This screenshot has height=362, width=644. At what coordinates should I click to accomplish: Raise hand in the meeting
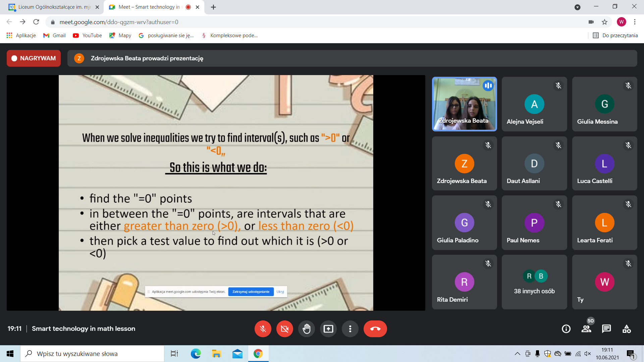pyautogui.click(x=307, y=329)
